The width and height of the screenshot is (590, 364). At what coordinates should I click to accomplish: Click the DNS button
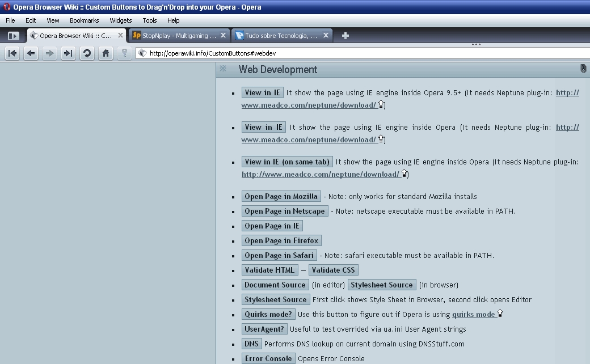coord(251,344)
